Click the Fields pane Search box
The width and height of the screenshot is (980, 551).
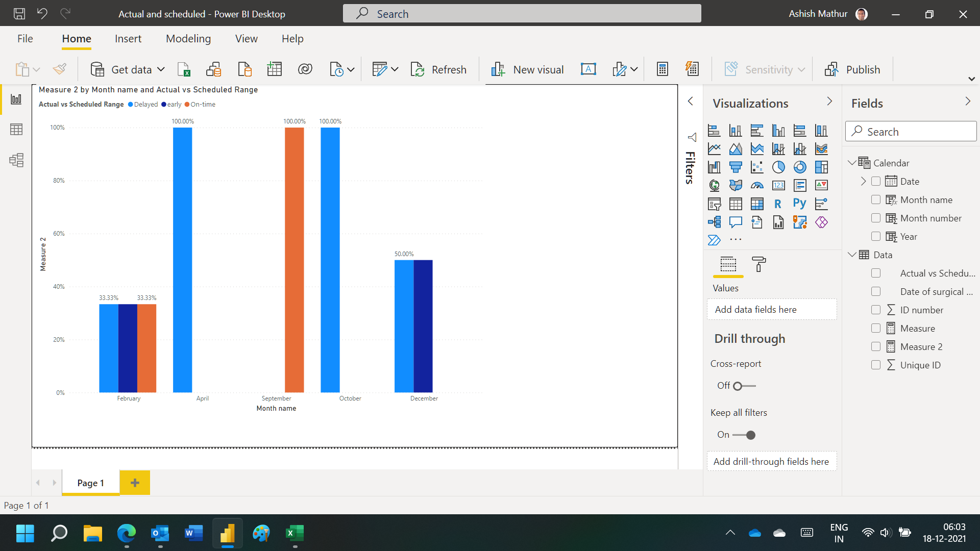coord(911,132)
